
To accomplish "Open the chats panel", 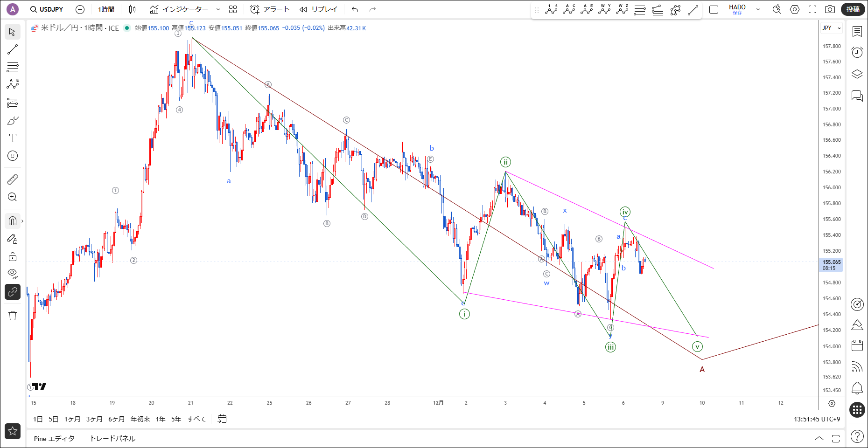I will click(857, 96).
